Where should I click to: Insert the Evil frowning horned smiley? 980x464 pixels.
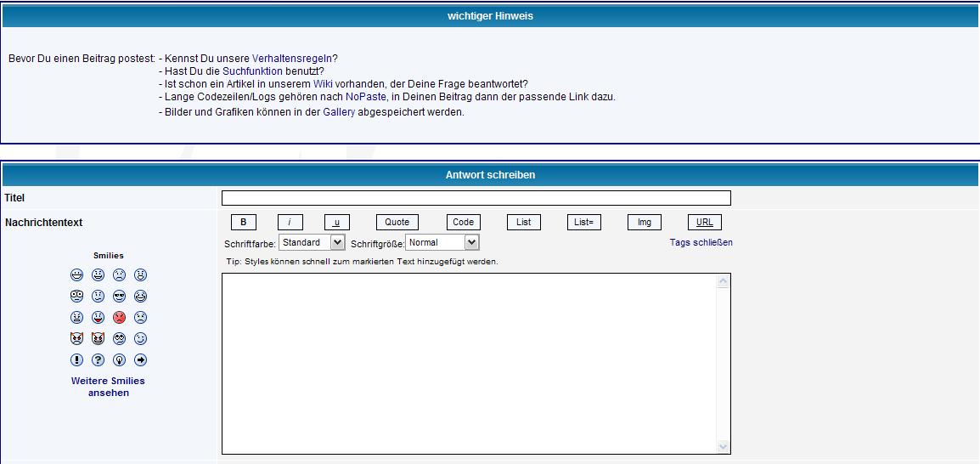(x=77, y=338)
